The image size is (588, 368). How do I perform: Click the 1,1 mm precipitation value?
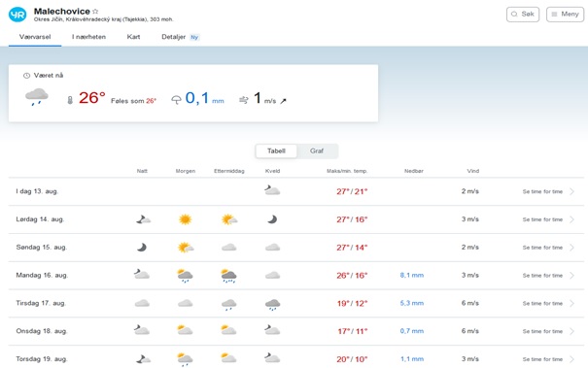[412, 359]
